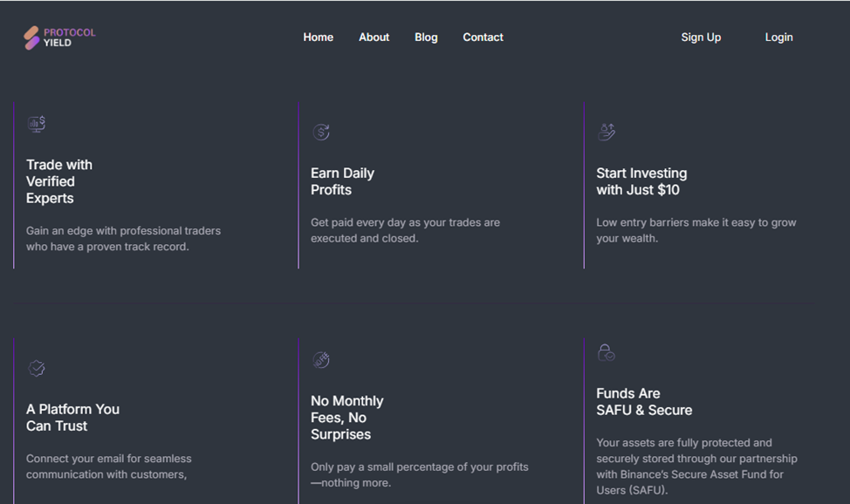Image resolution: width=850 pixels, height=504 pixels.
Task: Click the Login button
Action: [x=778, y=37]
